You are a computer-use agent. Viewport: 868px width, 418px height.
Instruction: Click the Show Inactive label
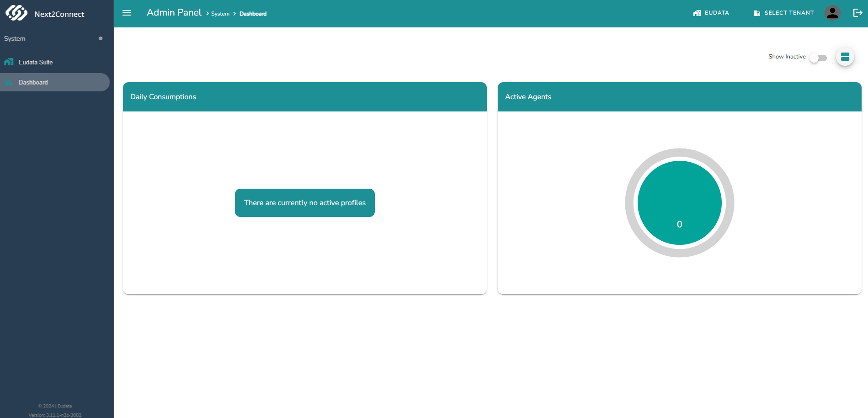click(787, 57)
